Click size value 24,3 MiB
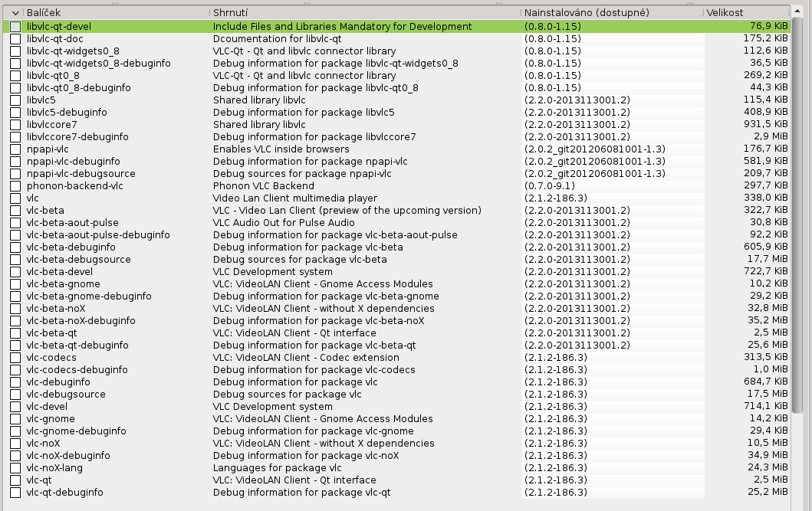This screenshot has width=812, height=511. tap(768, 467)
